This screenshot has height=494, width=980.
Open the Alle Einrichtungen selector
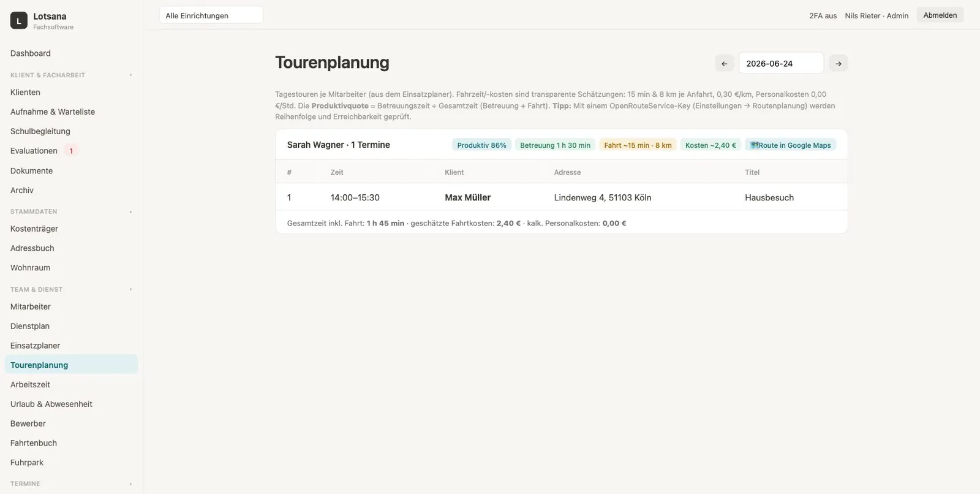click(211, 15)
